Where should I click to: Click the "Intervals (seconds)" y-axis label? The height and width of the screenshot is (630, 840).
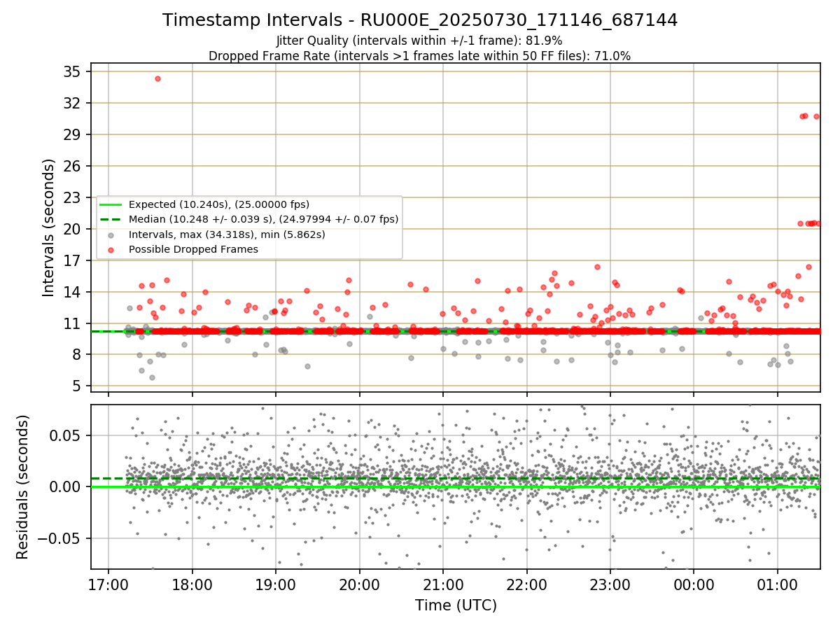(x=48, y=227)
